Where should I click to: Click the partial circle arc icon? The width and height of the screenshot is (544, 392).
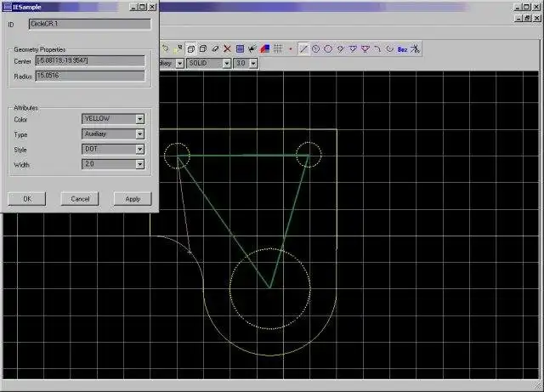[x=390, y=49]
